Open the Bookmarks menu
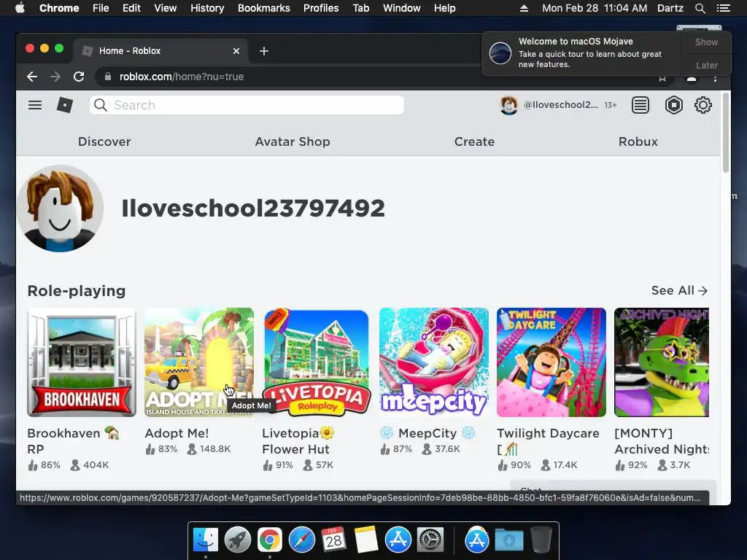The height and width of the screenshot is (560, 747). 264,8
